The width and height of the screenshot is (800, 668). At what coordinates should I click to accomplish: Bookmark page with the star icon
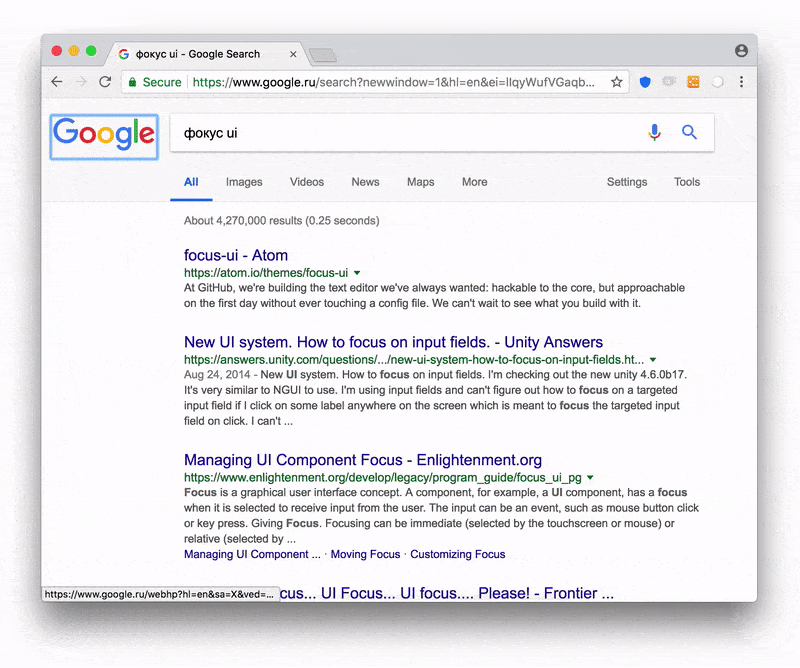pos(616,82)
